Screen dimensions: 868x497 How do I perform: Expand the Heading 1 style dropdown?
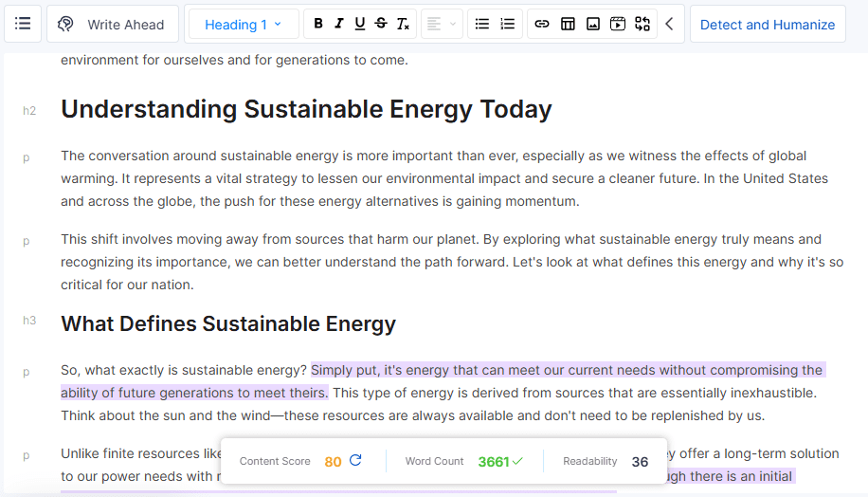tap(244, 25)
